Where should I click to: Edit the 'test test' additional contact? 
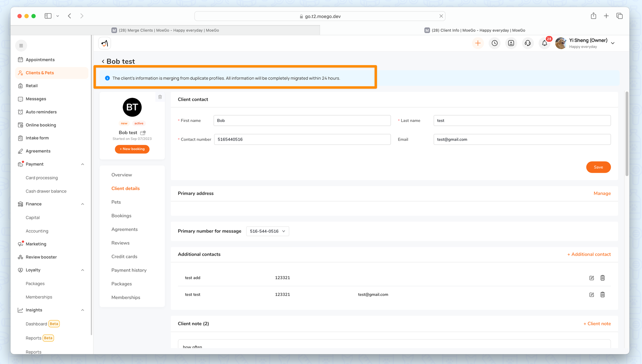point(592,295)
